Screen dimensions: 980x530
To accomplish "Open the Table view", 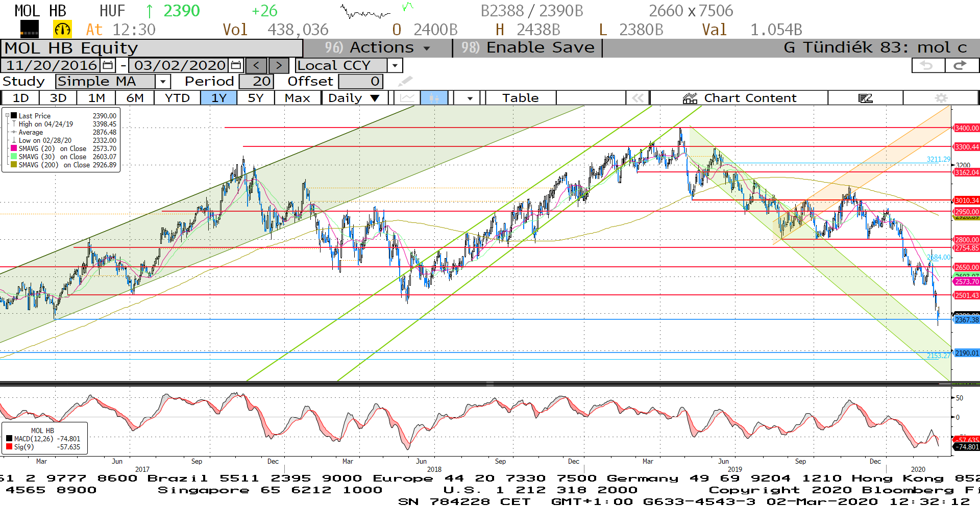I will pyautogui.click(x=520, y=97).
